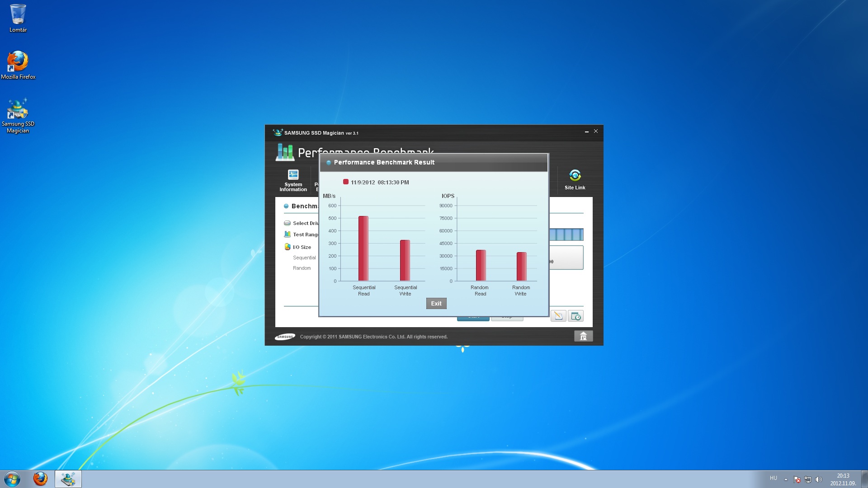Viewport: 868px width, 488px height.
Task: Click the Sequential Read bar in the chart
Action: [363, 249]
